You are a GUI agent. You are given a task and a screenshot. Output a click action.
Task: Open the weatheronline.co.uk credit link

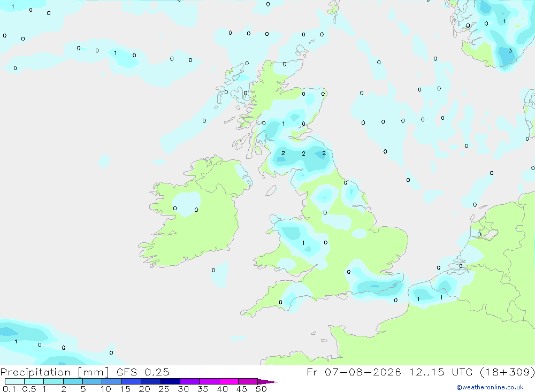click(x=490, y=387)
